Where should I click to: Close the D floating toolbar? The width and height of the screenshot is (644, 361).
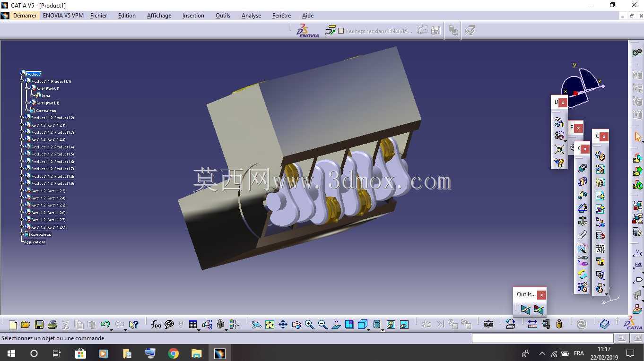point(563,102)
